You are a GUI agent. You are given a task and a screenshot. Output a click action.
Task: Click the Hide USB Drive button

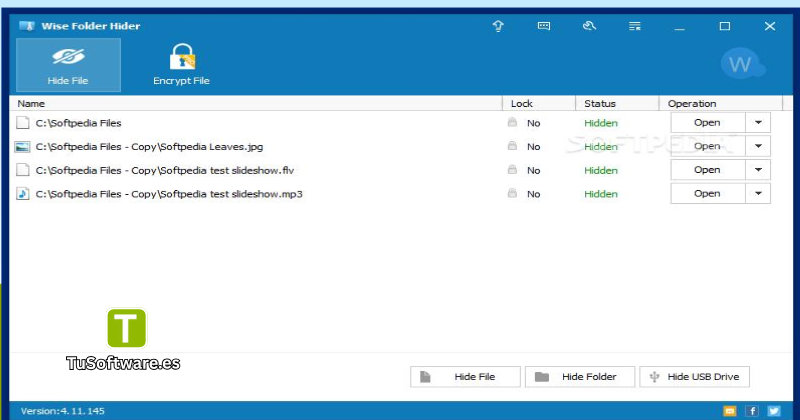click(x=694, y=377)
